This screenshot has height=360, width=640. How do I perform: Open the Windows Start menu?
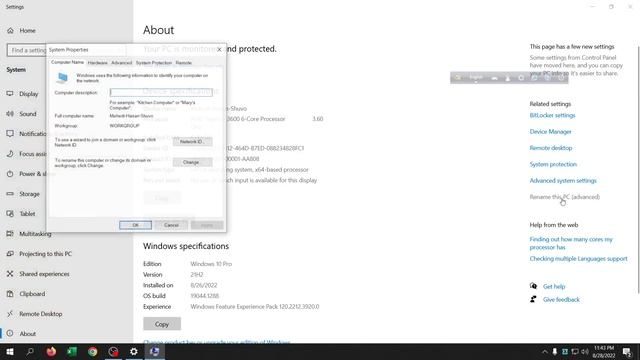(x=9, y=351)
